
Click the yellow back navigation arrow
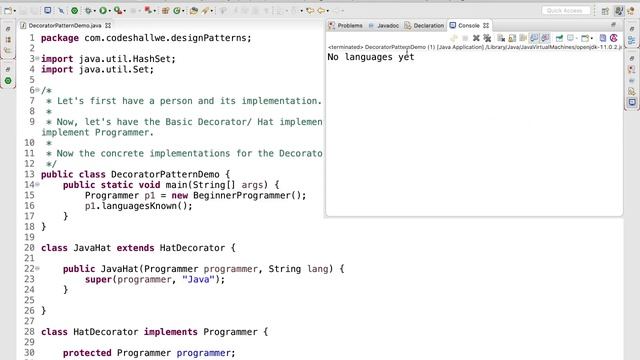click(x=310, y=11)
